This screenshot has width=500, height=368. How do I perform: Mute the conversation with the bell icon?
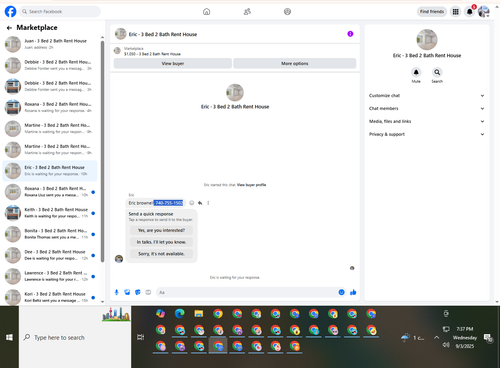[x=416, y=72]
